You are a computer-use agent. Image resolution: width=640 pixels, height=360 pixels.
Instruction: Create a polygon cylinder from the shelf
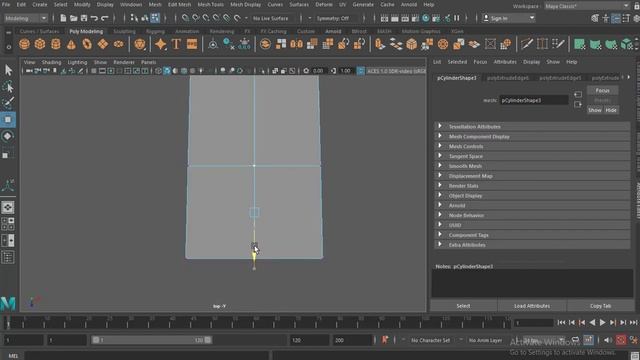(56, 44)
